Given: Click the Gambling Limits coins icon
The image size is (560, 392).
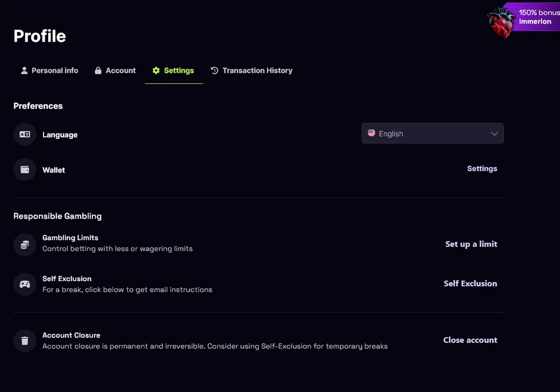Looking at the screenshot, I should click(x=25, y=245).
